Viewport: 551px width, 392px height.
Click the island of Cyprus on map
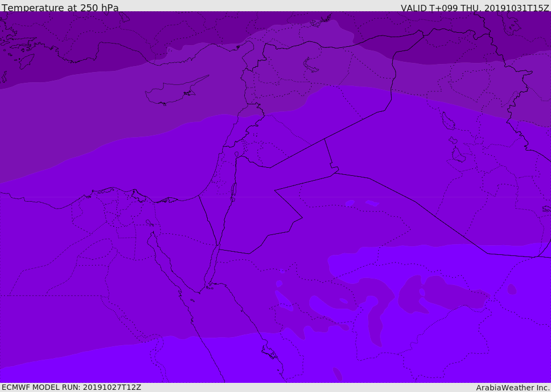point(176,91)
